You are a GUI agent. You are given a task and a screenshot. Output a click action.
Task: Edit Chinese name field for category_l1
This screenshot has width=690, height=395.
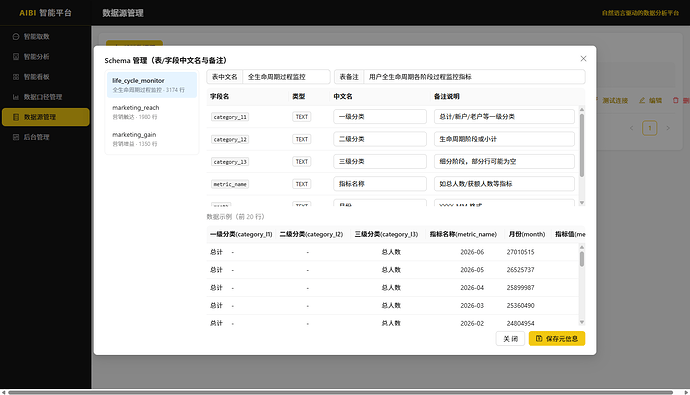click(380, 117)
